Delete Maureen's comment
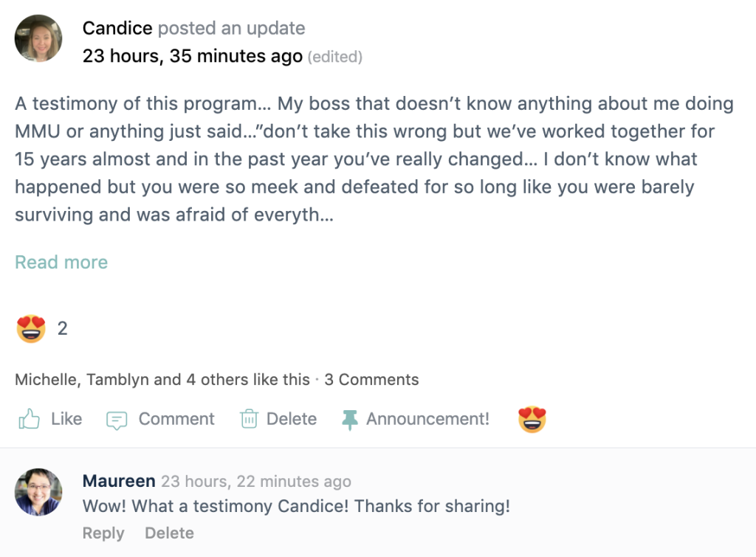This screenshot has height=557, width=756. tap(169, 533)
